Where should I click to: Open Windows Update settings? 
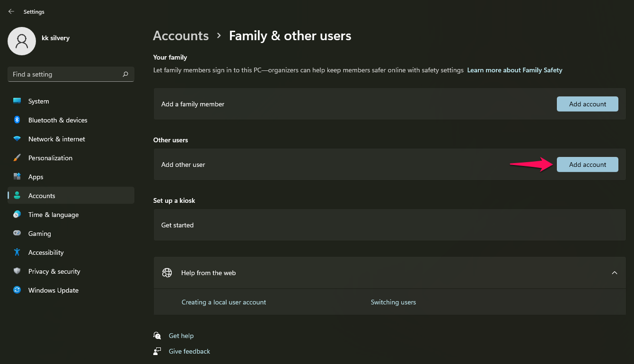point(53,290)
